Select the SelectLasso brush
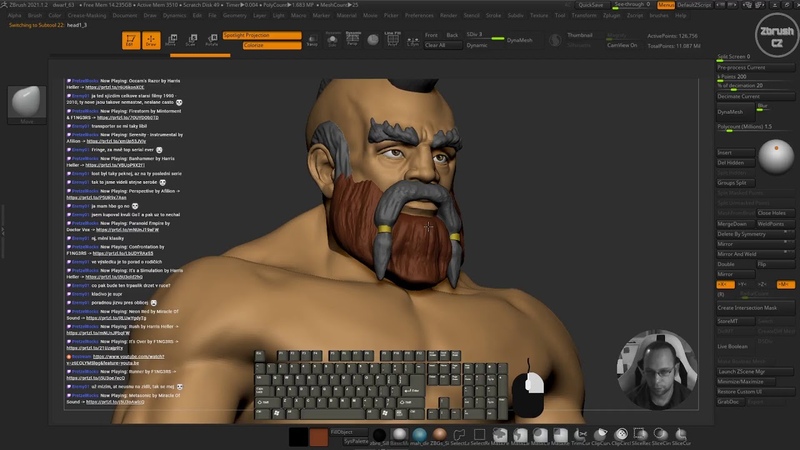This screenshot has width=800, height=450. (x=459, y=435)
